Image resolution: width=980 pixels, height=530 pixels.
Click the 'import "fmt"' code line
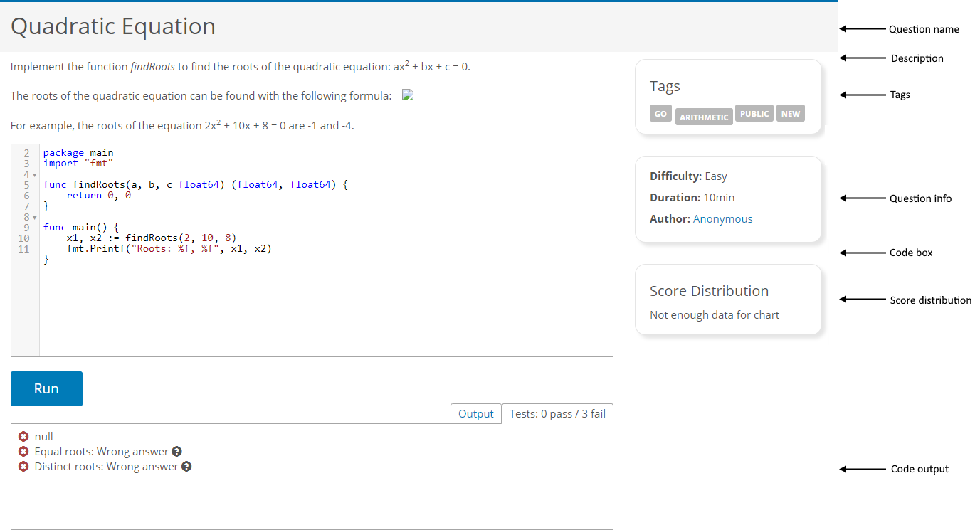click(78, 164)
